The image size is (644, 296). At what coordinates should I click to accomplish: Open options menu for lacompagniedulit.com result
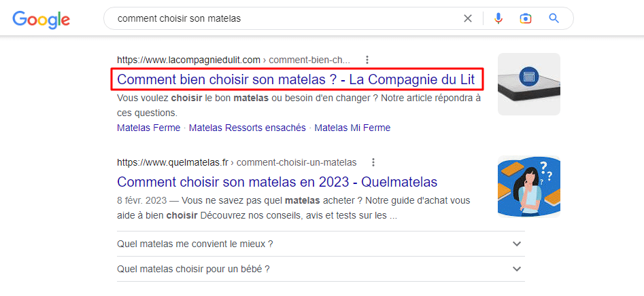(367, 59)
